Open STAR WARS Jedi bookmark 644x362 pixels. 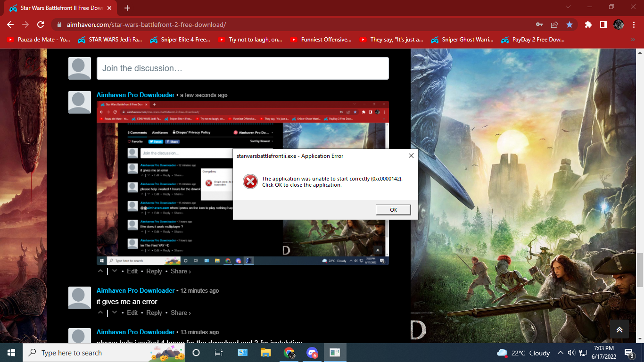[110, 40]
